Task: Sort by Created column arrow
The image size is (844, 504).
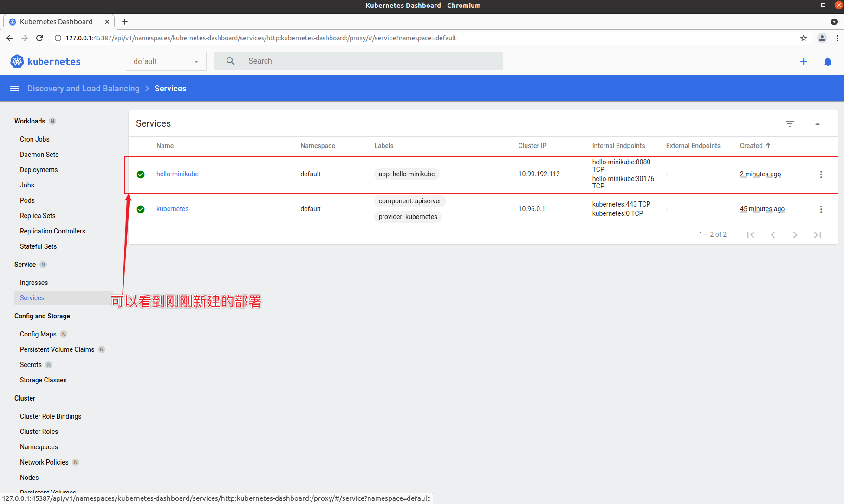Action: (x=768, y=146)
